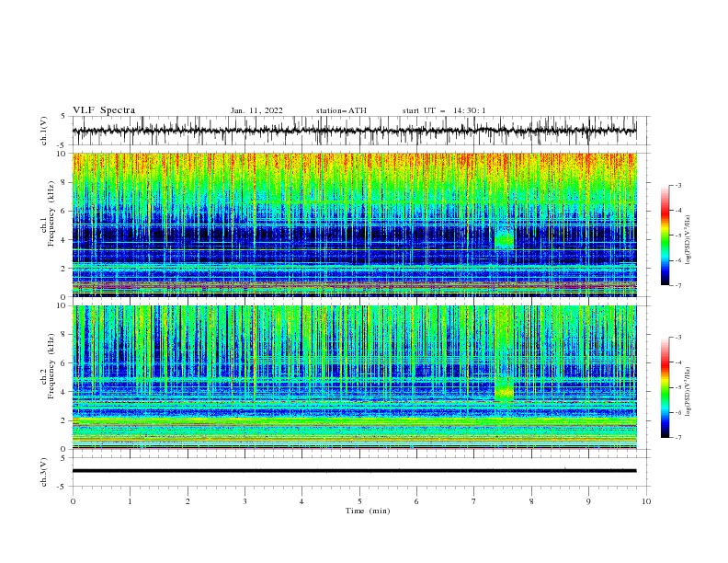Click the 'VLF Spectra' title text

tap(104, 110)
